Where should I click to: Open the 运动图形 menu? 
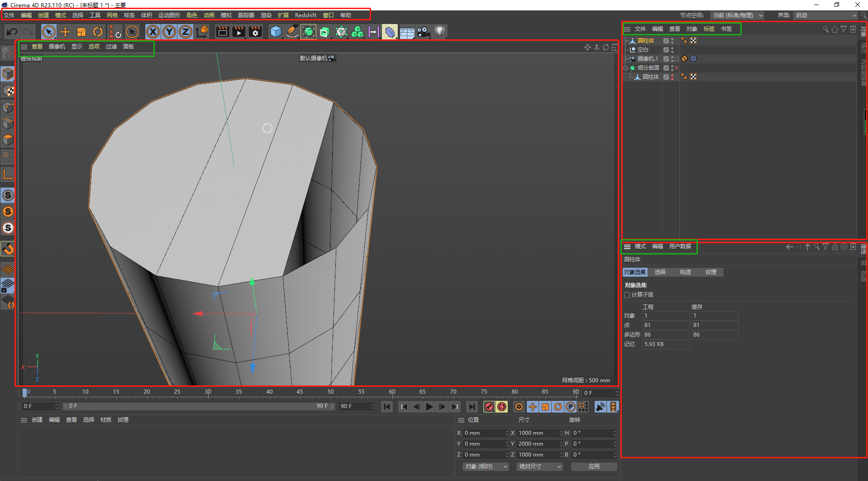[x=169, y=15]
